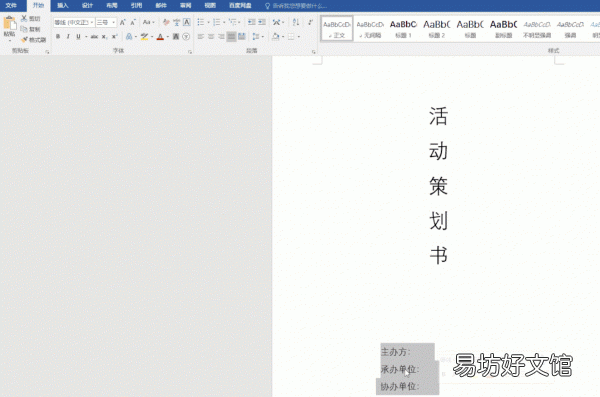Click the Paste clipboard icon
Image resolution: width=600 pixels, height=397 pixels.
(10, 23)
